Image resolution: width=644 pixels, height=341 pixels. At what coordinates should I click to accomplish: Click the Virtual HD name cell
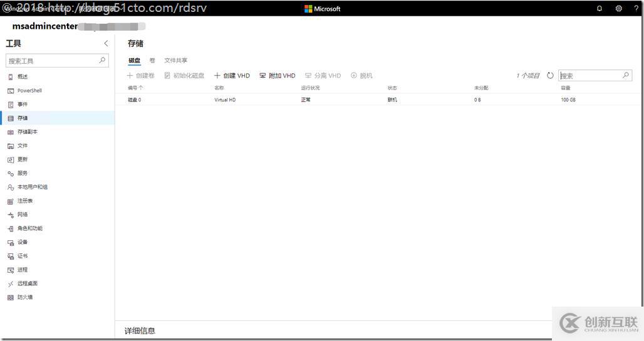point(225,99)
